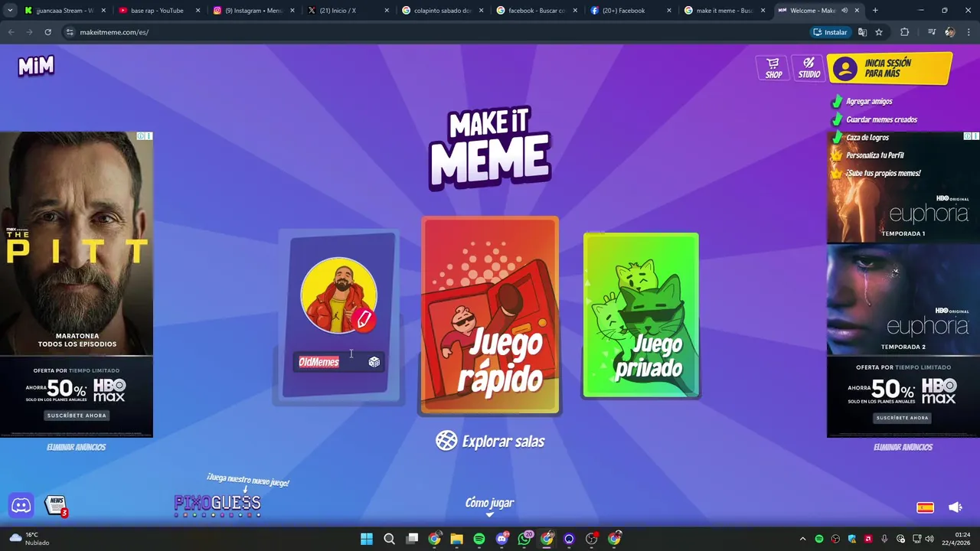The height and width of the screenshot is (551, 980).
Task: Open a new browser tab
Action: [x=875, y=11]
